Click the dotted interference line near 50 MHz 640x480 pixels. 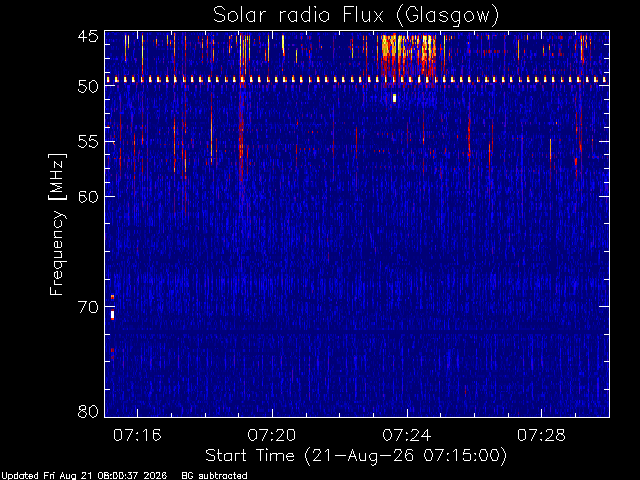pos(357,80)
